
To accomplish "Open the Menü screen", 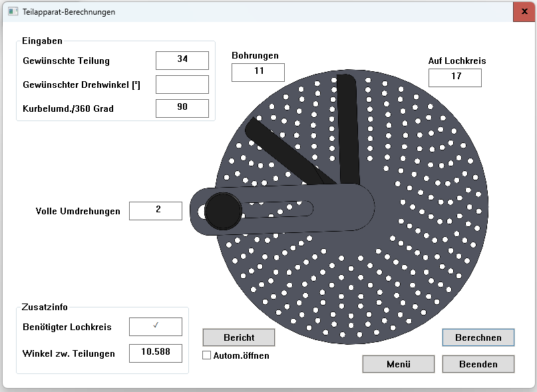I will (398, 364).
